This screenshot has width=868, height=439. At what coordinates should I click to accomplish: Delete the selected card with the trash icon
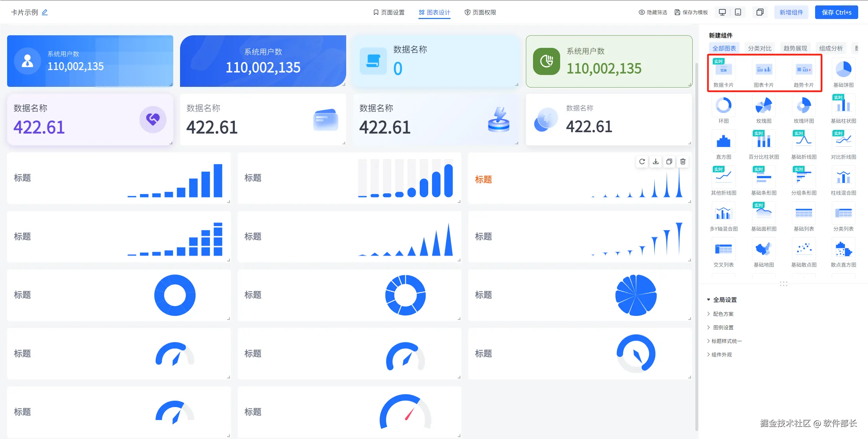[683, 161]
